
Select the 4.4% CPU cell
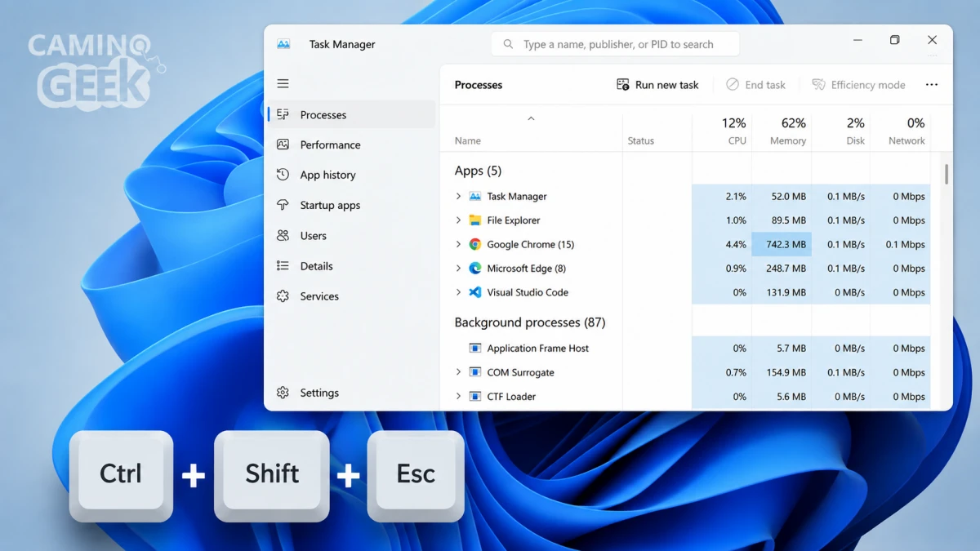pyautogui.click(x=722, y=244)
